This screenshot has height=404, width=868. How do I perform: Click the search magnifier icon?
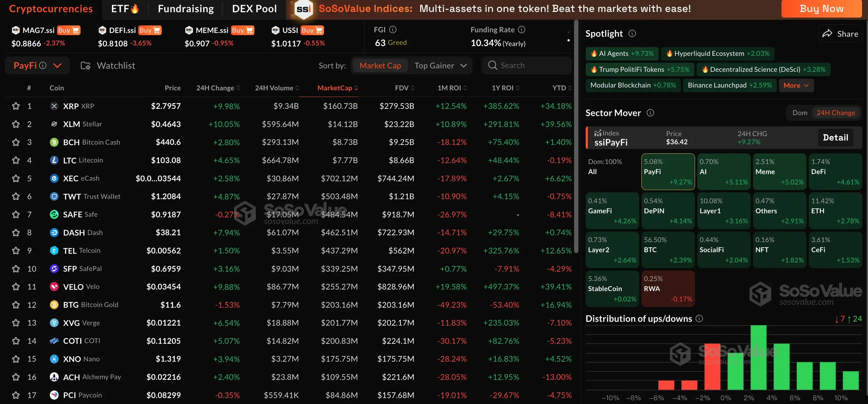click(x=493, y=66)
